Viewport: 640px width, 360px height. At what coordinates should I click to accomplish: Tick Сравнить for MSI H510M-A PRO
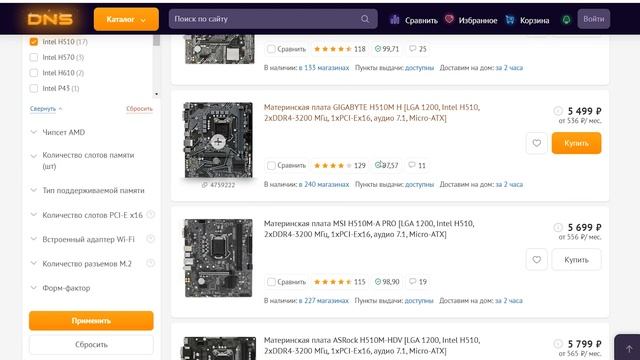(271, 282)
